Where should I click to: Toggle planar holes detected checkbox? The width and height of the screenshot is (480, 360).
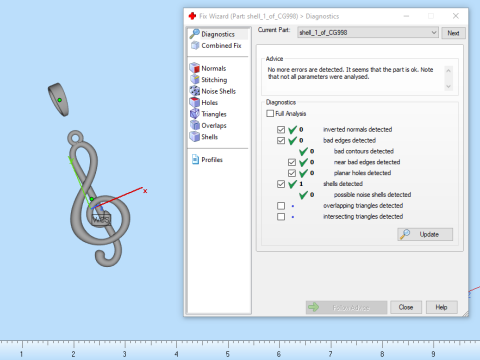pyautogui.click(x=292, y=173)
